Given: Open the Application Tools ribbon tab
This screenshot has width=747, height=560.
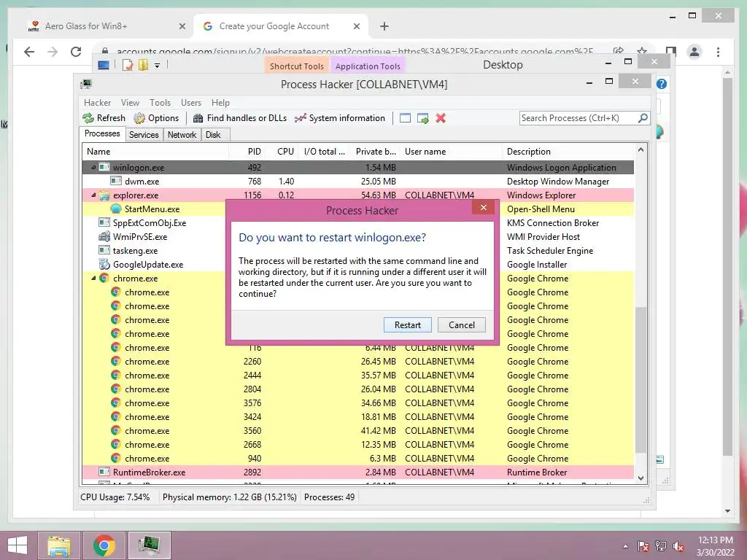Looking at the screenshot, I should pos(368,66).
